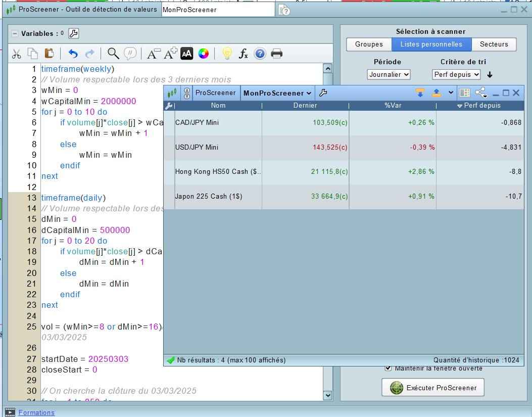Toggle Maintenir la fenêtre ouverte checkbox
The height and width of the screenshot is (417, 532).
pos(388,368)
